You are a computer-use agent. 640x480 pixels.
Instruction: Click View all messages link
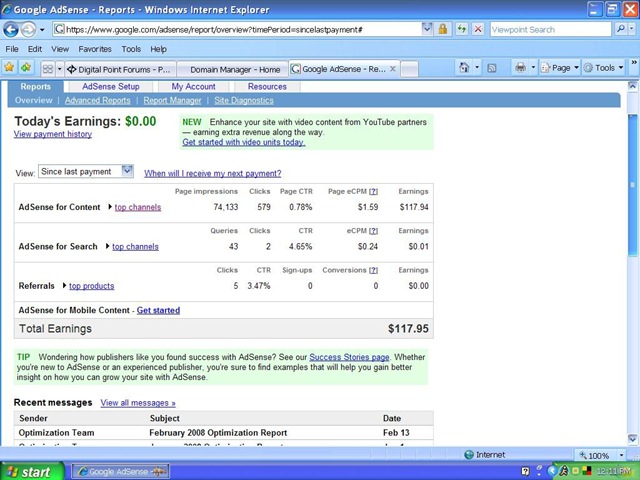138,403
